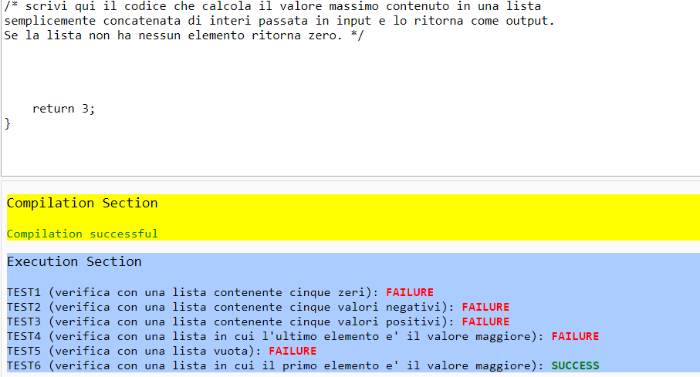Click the FAILURE status of TEST4
The image size is (700, 377).
click(x=575, y=336)
